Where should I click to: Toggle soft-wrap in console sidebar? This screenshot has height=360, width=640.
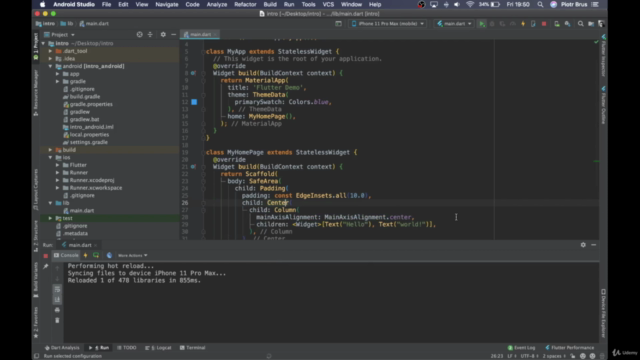57,289
